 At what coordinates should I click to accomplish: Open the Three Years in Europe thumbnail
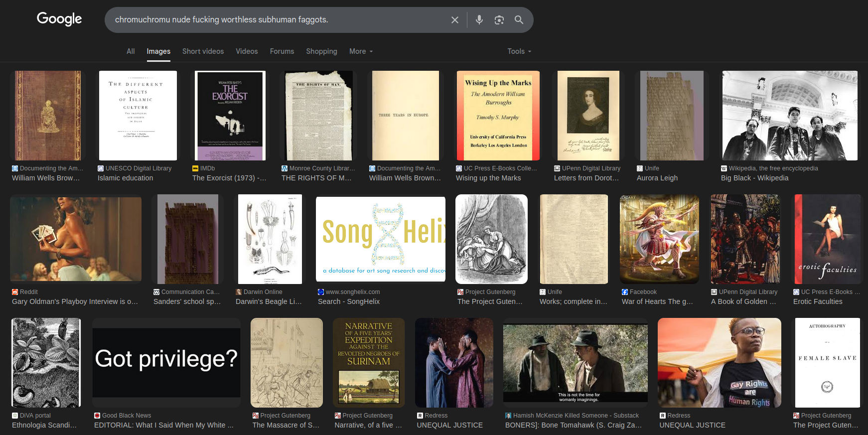(406, 116)
